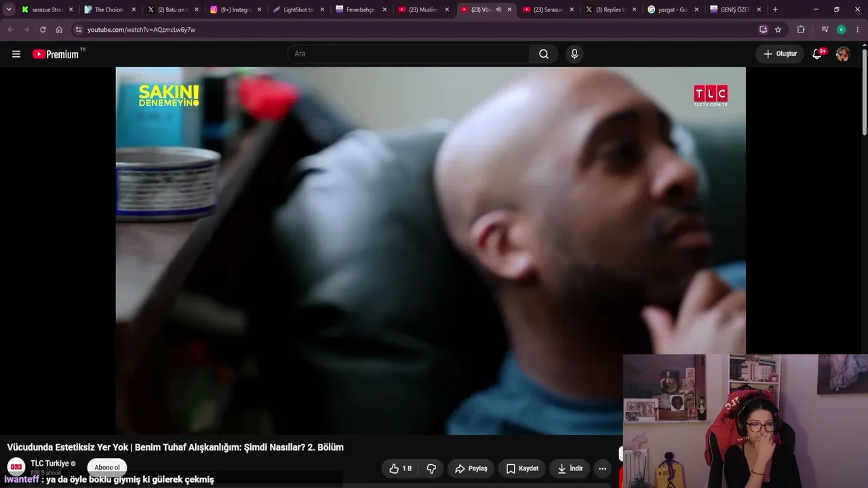Screen dimensions: 868x488
Task: Start voice search with microphone icon
Action: [x=574, y=54]
